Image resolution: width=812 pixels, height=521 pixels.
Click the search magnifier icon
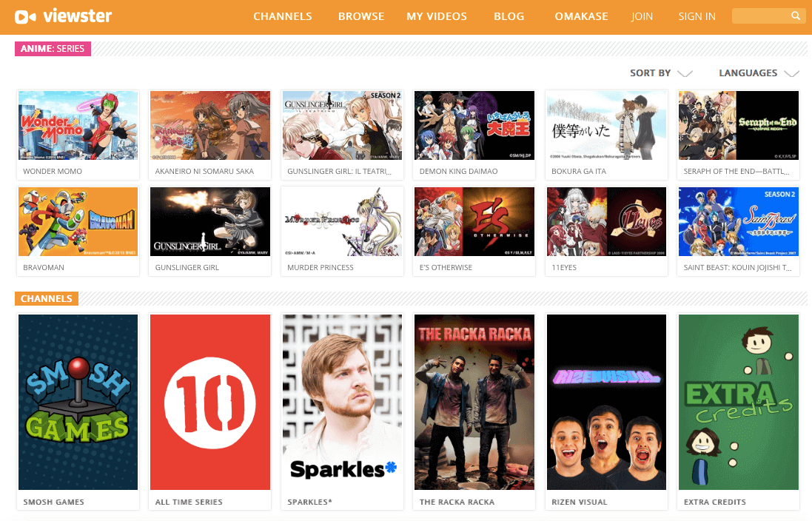point(796,16)
